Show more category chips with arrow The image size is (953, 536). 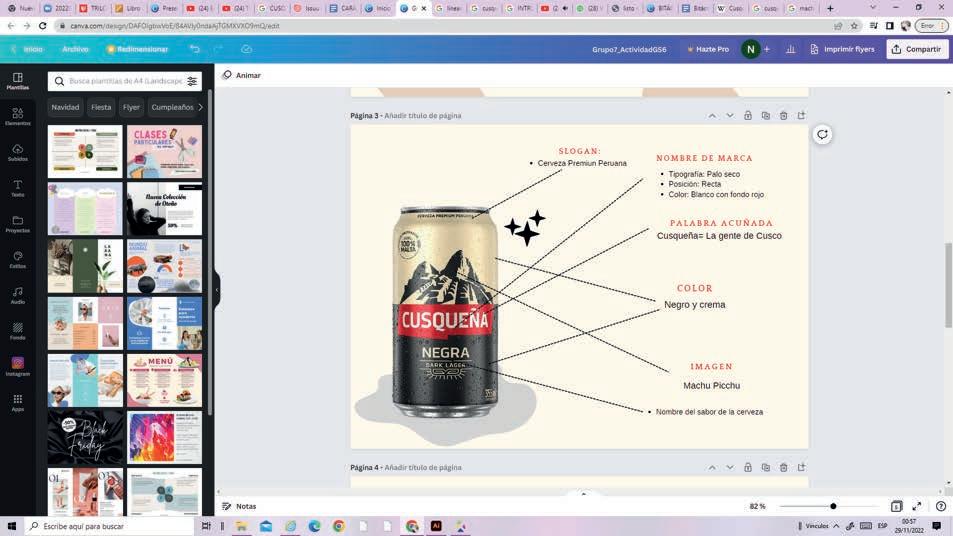[201, 107]
